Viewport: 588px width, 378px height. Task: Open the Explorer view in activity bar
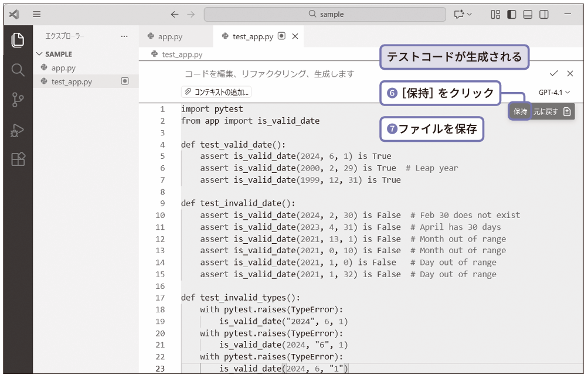click(18, 40)
